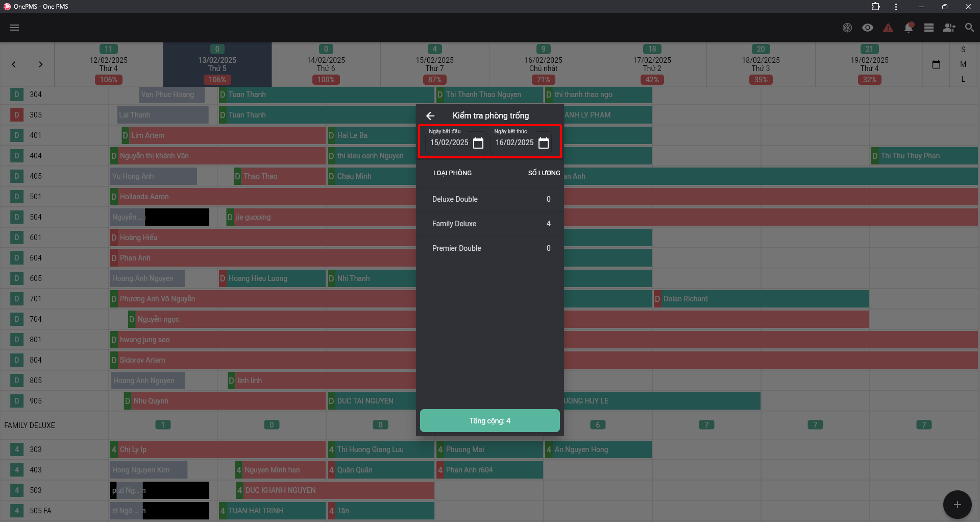Select the 13/02/2025 Thứ 5 date column header

pyautogui.click(x=217, y=64)
